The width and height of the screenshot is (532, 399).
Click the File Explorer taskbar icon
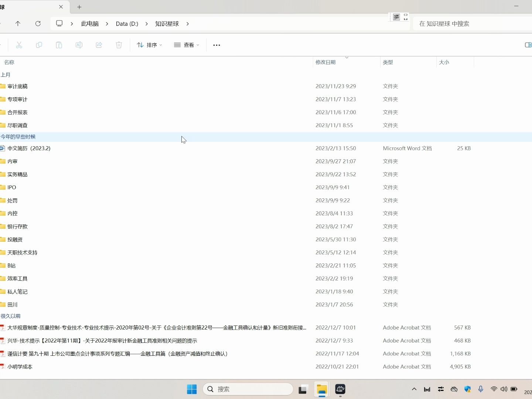pyautogui.click(x=322, y=389)
